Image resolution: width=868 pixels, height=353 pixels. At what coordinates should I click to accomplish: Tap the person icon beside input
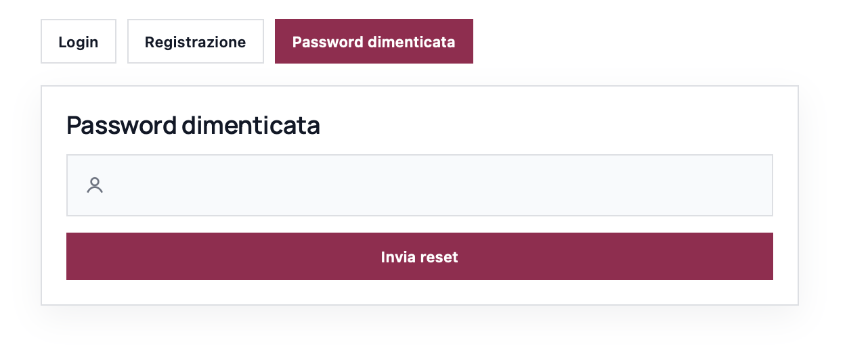[x=95, y=185]
